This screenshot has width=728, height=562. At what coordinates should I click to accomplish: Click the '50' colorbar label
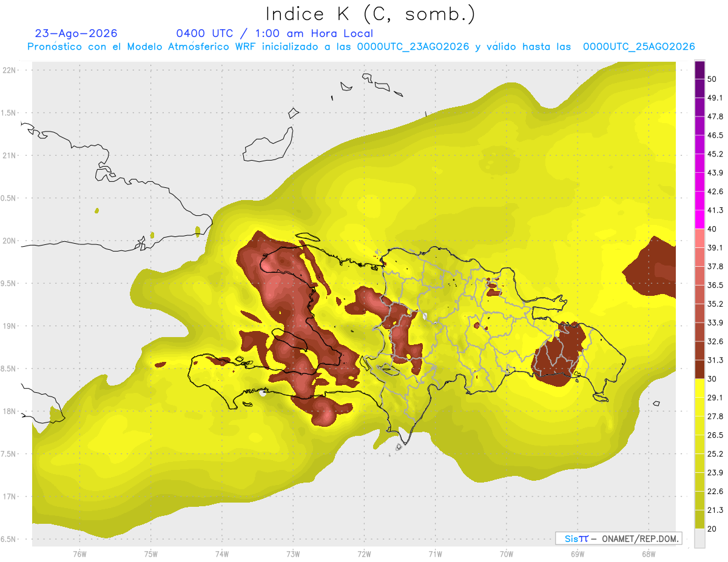pos(712,79)
